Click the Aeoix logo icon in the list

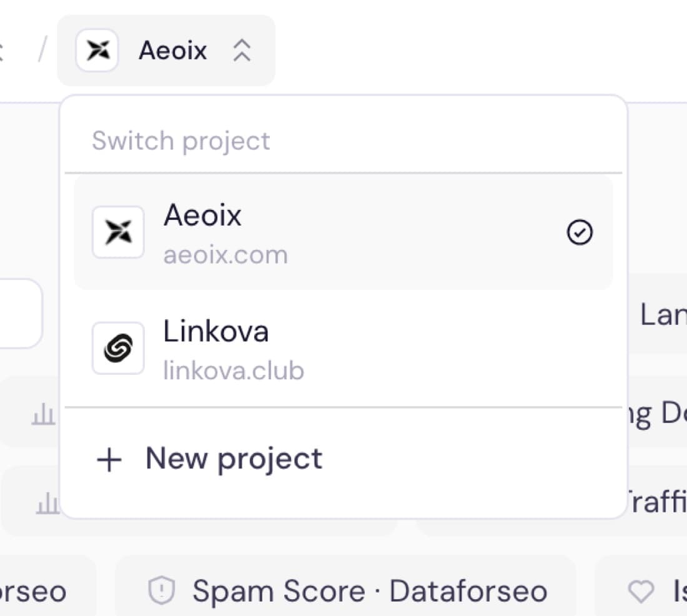(x=118, y=232)
